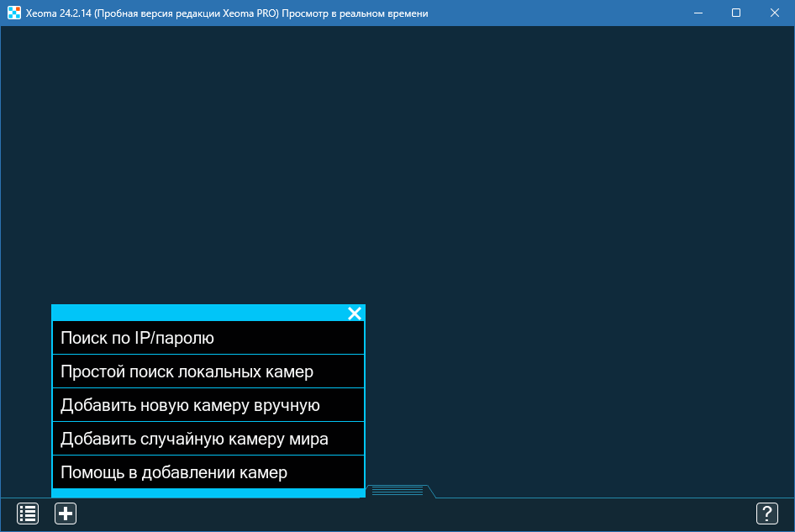The height and width of the screenshot is (532, 795).
Task: Open the main menu list icon
Action: pos(28,514)
